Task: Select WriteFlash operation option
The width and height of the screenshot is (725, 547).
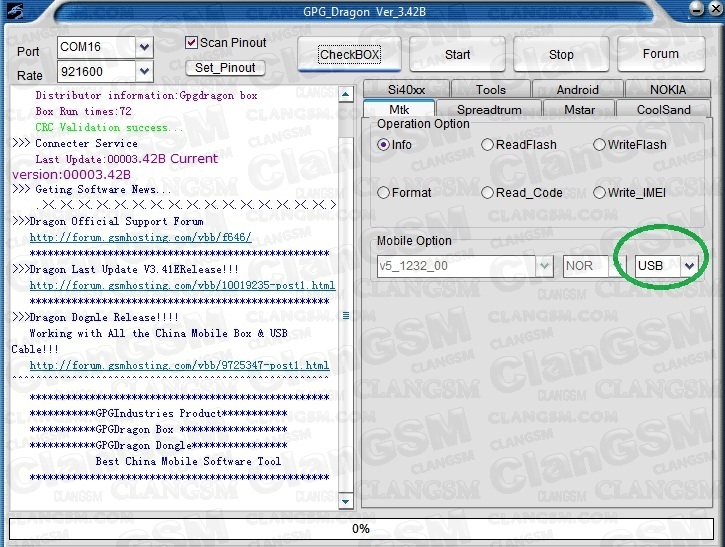Action: (x=600, y=145)
